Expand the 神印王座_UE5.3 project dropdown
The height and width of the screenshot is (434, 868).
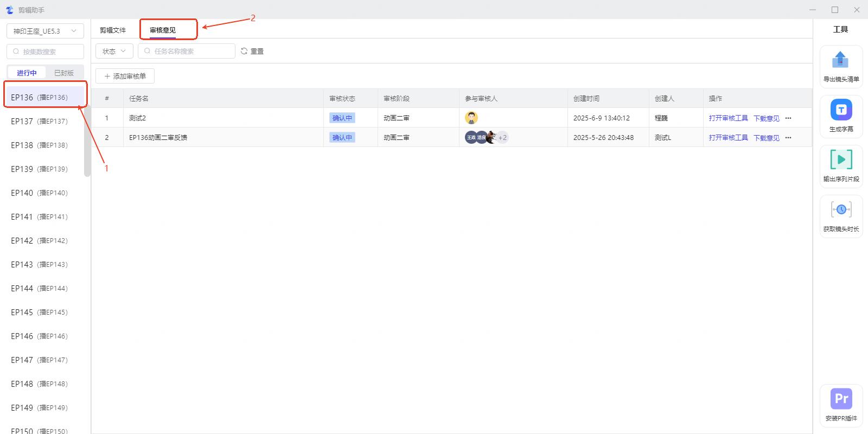(x=45, y=31)
